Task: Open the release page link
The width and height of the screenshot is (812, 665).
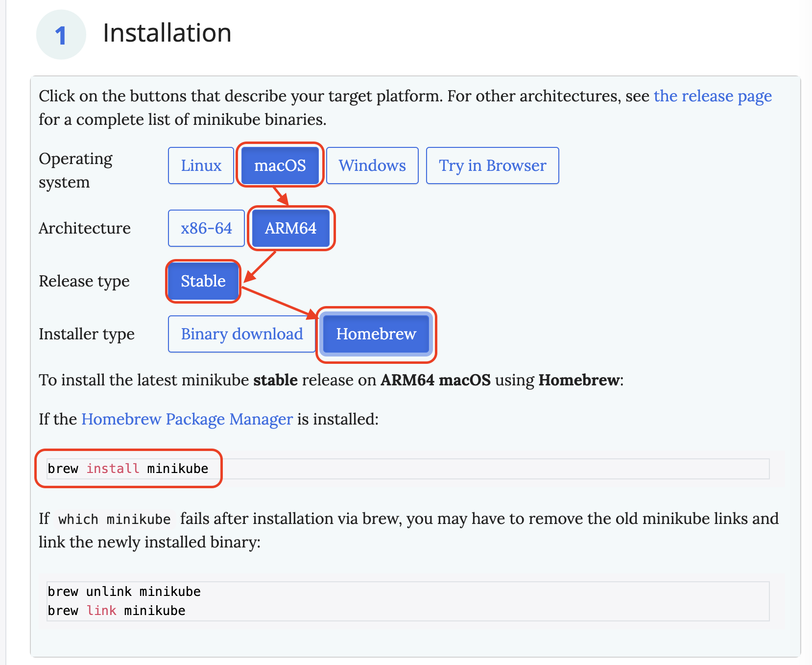Action: pos(713,96)
